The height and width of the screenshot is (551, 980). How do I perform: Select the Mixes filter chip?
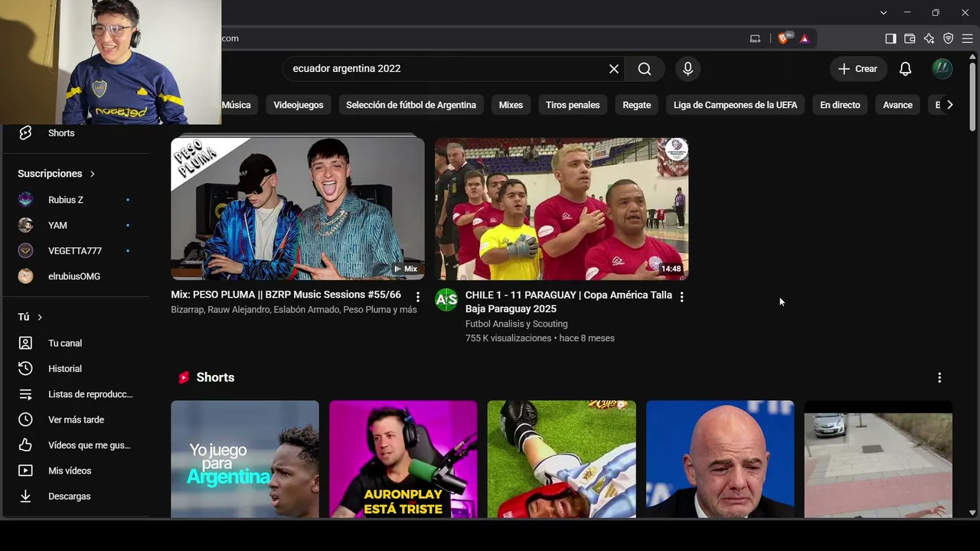[x=511, y=105]
